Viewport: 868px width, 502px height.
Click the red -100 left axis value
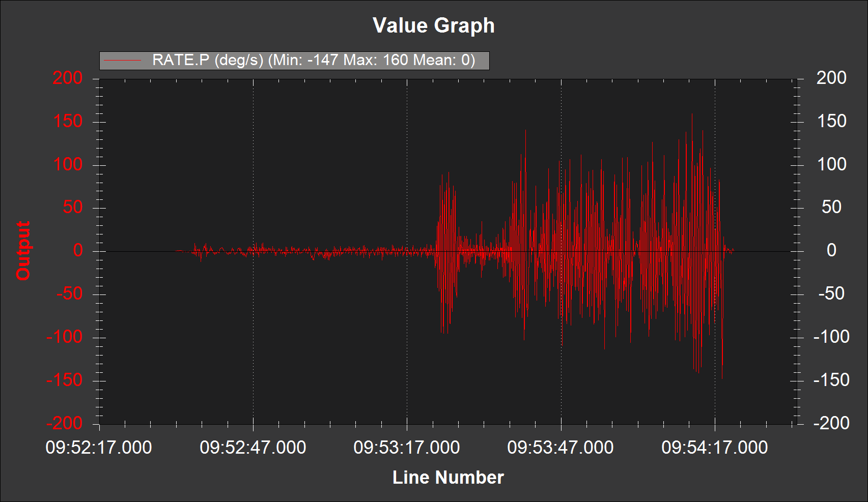(64, 337)
